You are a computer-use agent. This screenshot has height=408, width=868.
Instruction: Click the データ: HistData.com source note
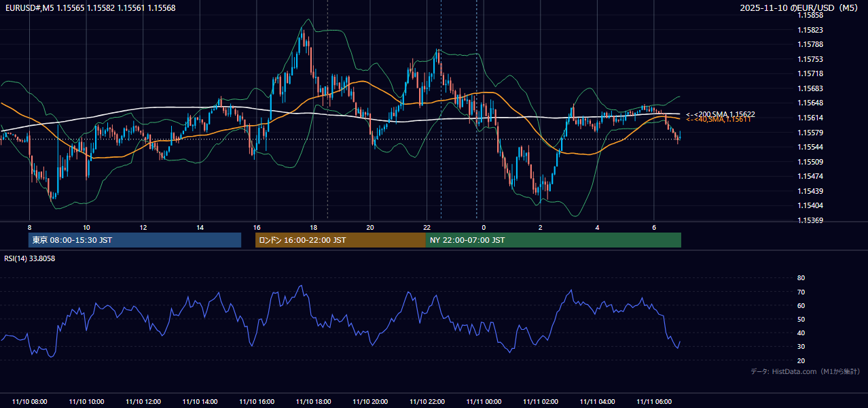[806, 371]
